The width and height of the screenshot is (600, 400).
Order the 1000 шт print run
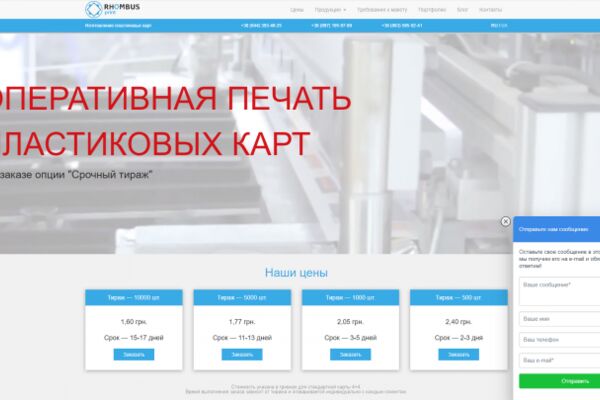(x=351, y=354)
